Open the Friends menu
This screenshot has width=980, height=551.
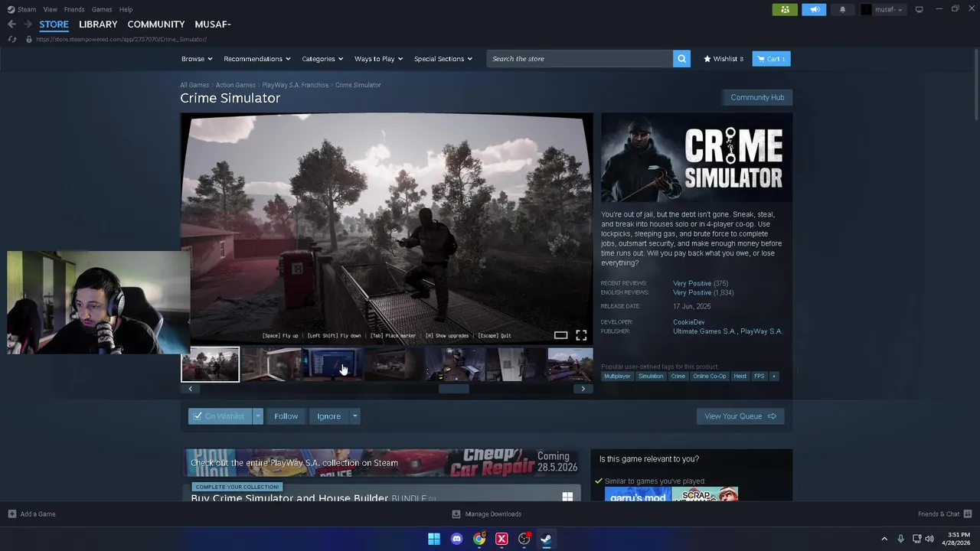click(x=74, y=9)
